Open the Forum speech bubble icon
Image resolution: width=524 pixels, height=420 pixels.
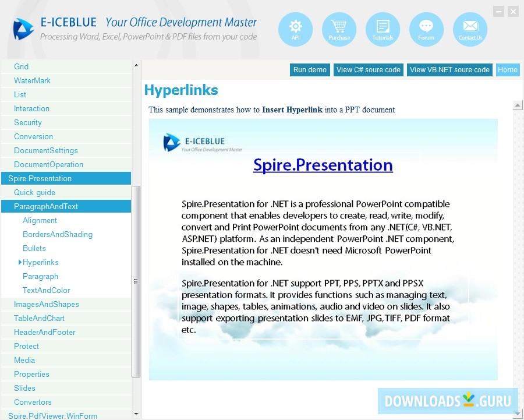pyautogui.click(x=426, y=30)
